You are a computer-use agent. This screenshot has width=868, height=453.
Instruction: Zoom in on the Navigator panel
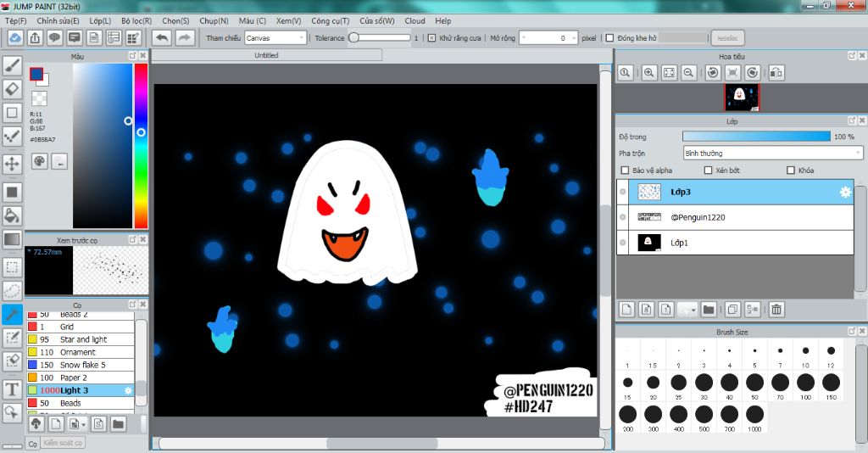[649, 73]
